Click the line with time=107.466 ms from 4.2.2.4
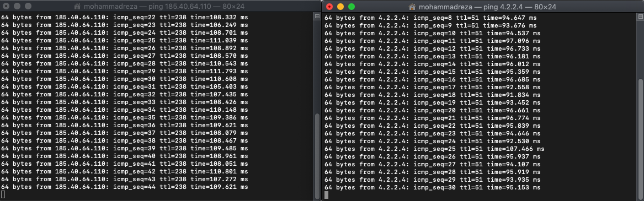The width and height of the screenshot is (644, 201). (x=434, y=149)
